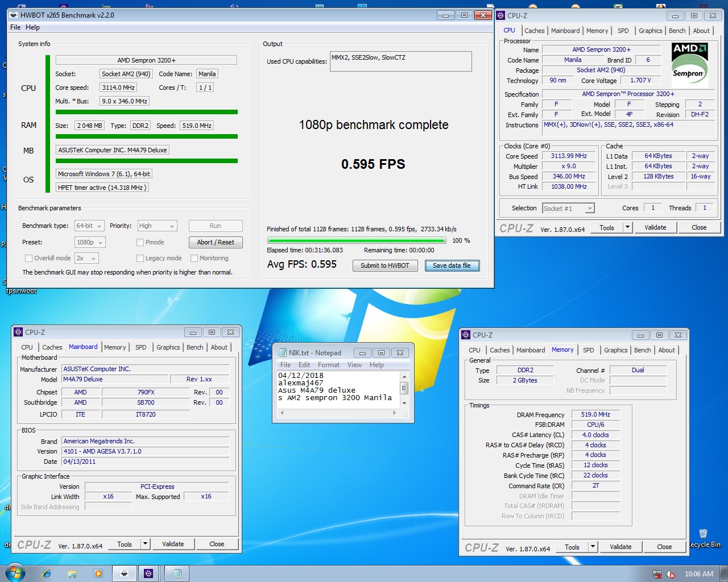Open Bench tab in CPU-Z Mainboard window
Screen dimensions: 728x582
195,347
